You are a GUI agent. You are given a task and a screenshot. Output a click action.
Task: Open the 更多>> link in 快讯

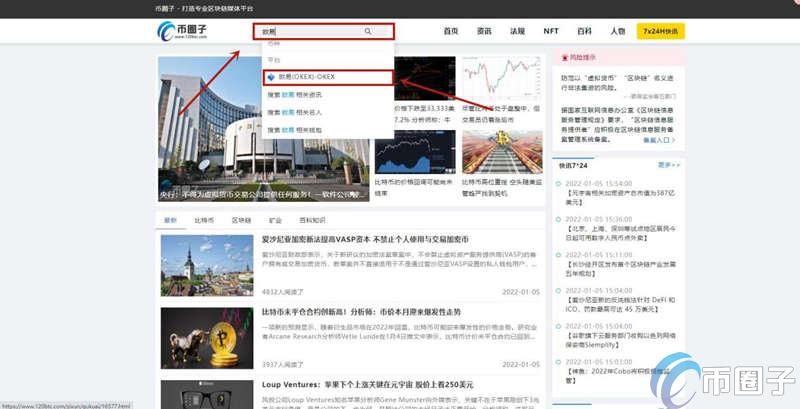669,165
